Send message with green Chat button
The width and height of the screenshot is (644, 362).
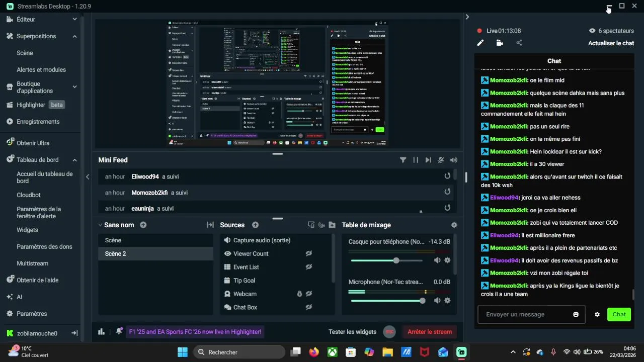[x=619, y=314]
